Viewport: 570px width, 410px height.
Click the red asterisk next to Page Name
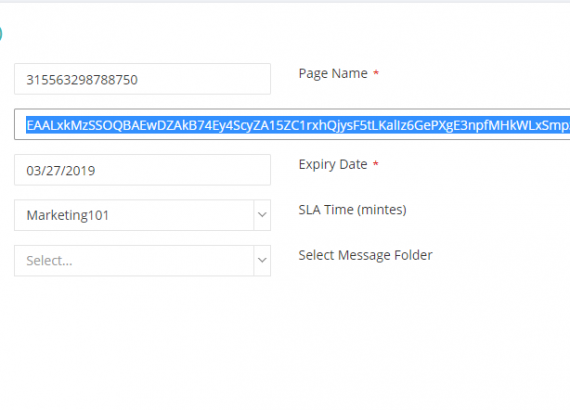376,73
